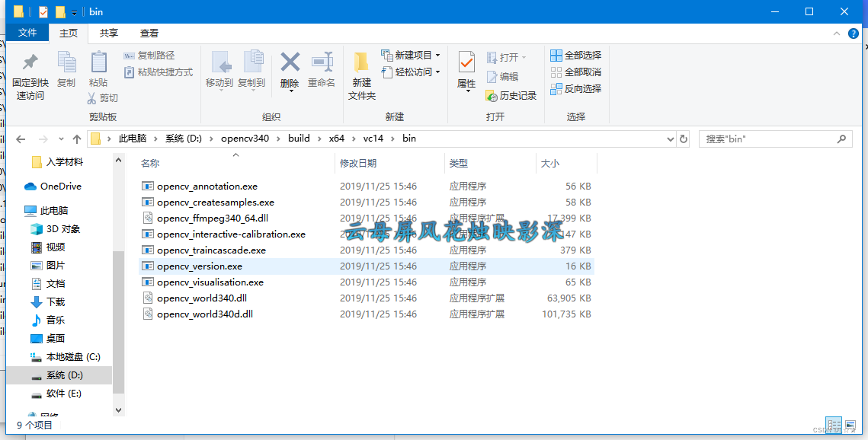Viewport: 868px width, 440px height.
Task: Collapse the ribbon with the chevron arrow
Action: (836, 33)
